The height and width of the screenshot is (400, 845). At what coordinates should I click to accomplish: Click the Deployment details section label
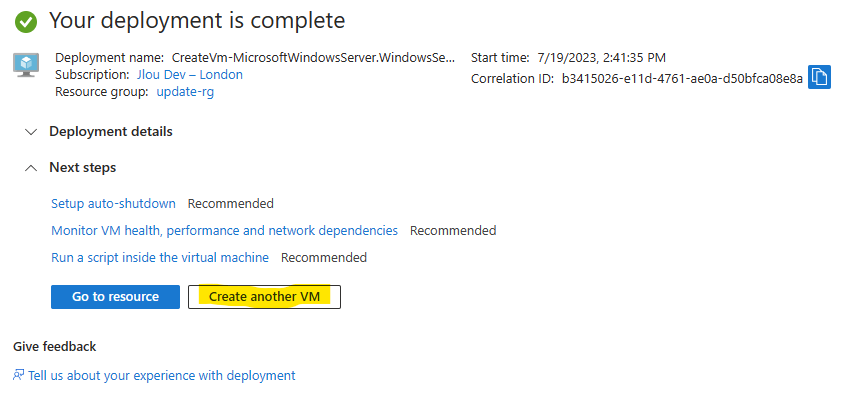click(111, 132)
